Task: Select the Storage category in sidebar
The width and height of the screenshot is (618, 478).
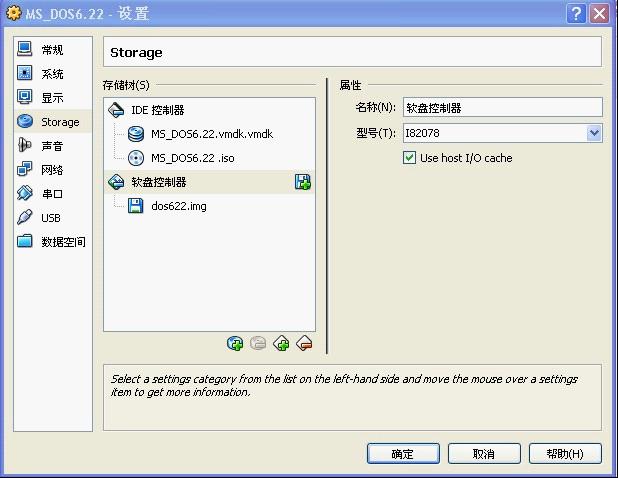Action: click(53, 122)
